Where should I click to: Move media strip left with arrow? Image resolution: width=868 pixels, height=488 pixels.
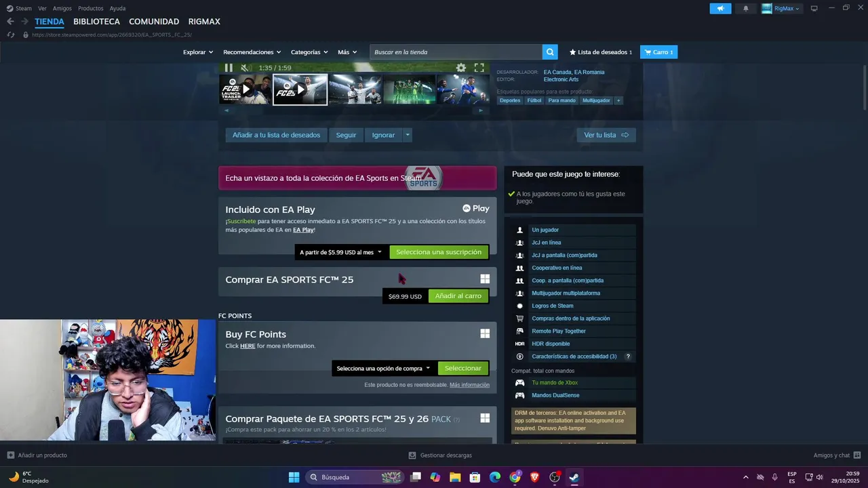226,110
